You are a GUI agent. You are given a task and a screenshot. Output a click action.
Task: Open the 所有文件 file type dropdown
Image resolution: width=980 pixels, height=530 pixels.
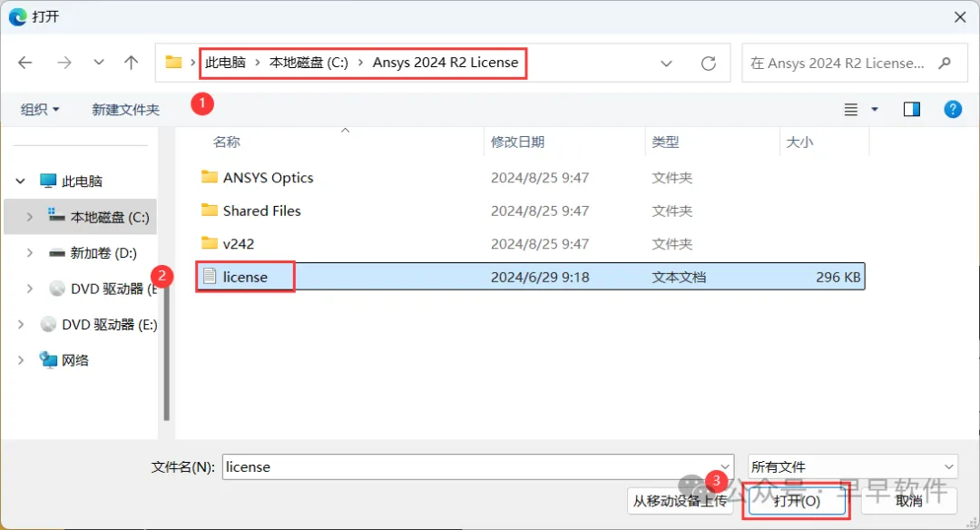pyautogui.click(x=852, y=466)
